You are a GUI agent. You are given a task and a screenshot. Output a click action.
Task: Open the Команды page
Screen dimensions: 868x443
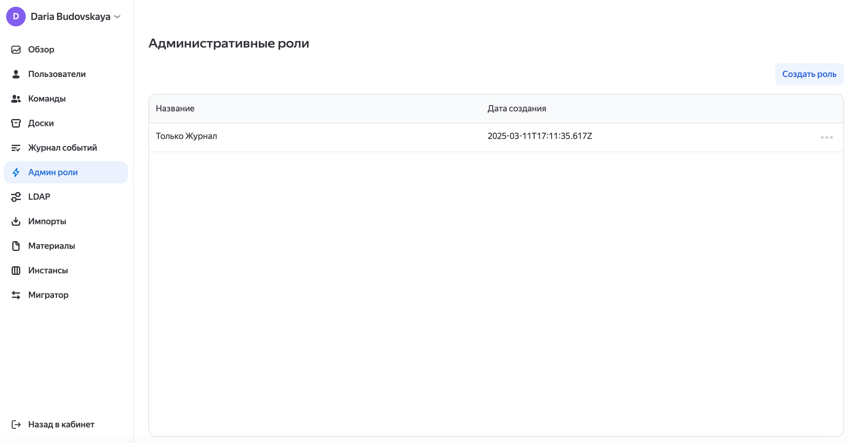point(66,99)
